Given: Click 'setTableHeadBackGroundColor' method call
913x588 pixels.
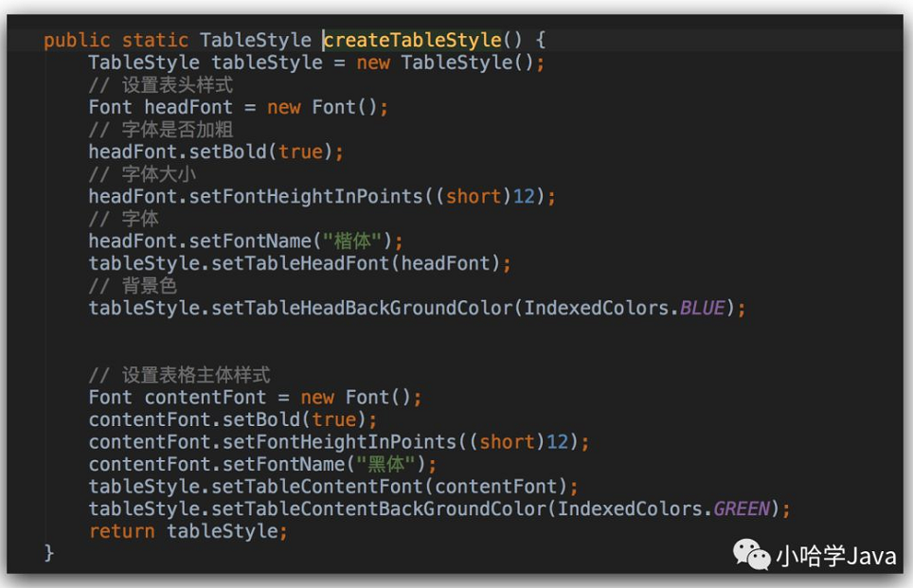Looking at the screenshot, I should (x=362, y=308).
